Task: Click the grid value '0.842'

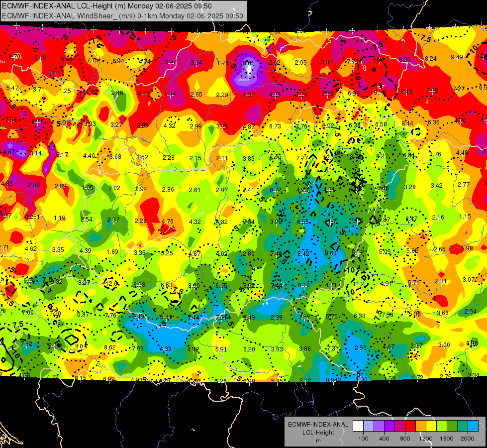Action: pos(334,380)
